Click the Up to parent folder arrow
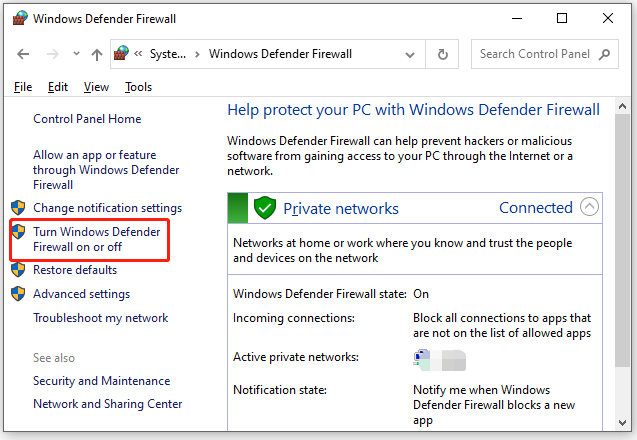 coord(96,54)
